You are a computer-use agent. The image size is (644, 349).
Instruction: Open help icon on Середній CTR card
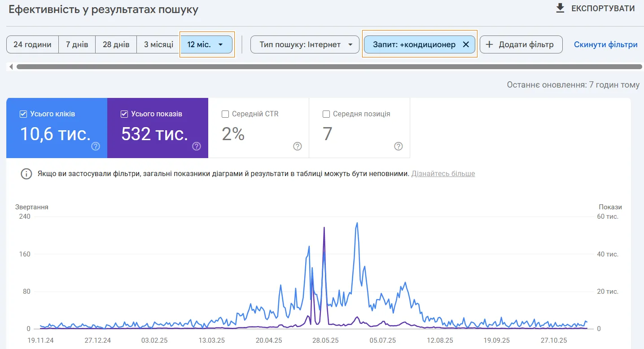point(298,146)
